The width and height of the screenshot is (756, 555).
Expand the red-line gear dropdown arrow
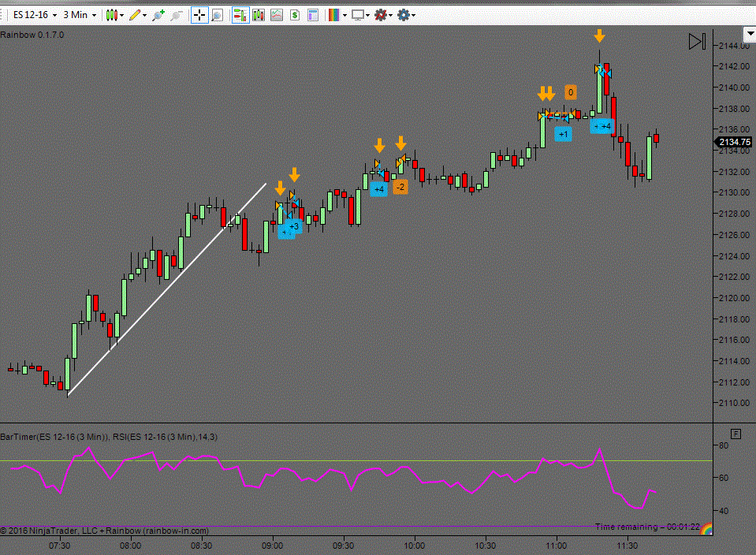(x=390, y=16)
